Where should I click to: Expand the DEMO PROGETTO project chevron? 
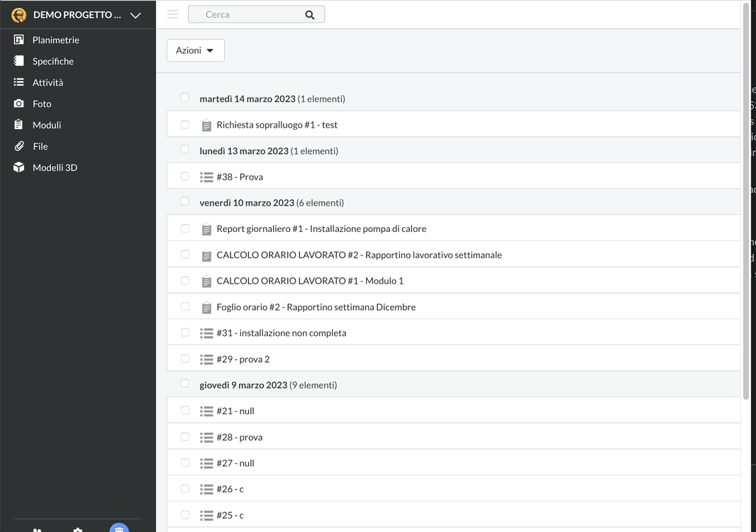coord(135,15)
